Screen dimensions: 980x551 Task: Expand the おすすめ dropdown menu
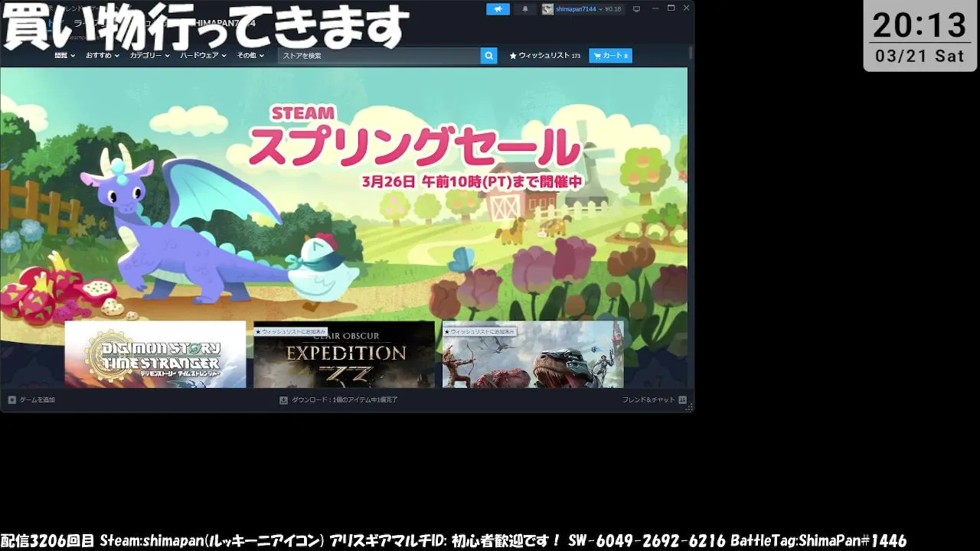coord(103,56)
